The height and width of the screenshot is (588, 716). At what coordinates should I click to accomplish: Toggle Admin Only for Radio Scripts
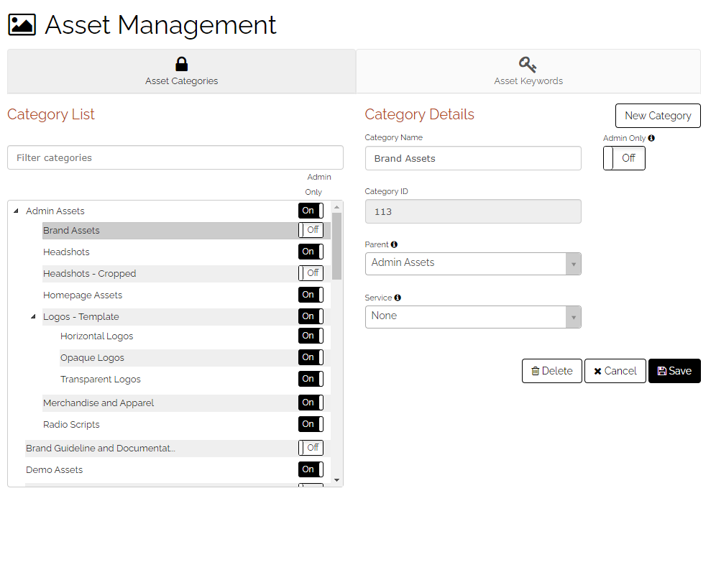311,424
